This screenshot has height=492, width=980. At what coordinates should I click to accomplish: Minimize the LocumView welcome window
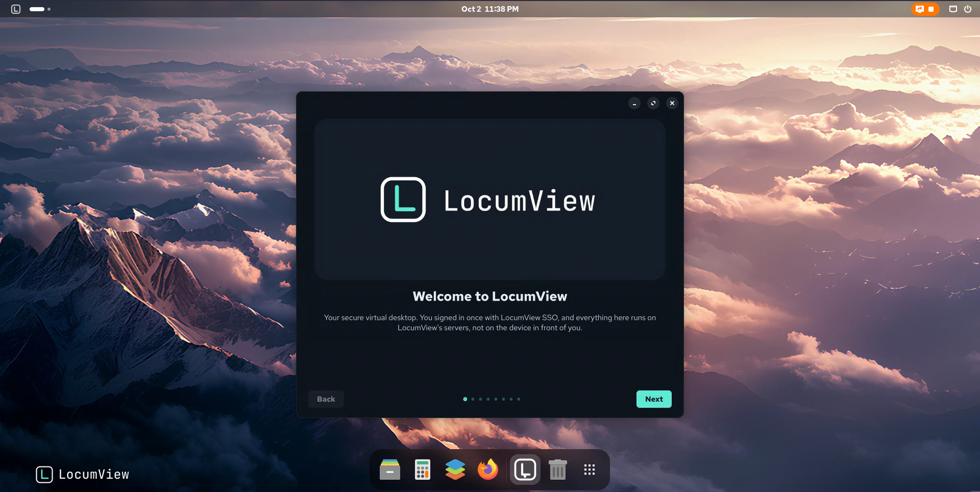[634, 103]
